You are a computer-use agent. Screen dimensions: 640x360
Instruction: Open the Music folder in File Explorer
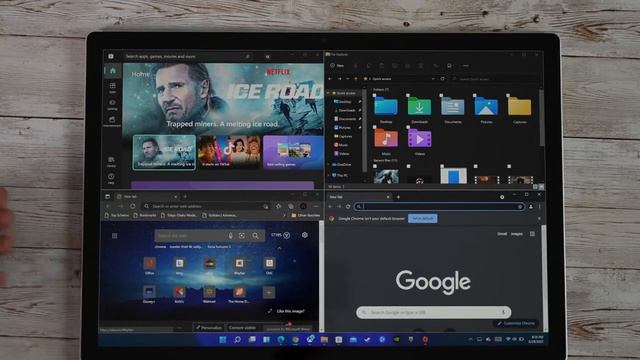click(x=386, y=141)
